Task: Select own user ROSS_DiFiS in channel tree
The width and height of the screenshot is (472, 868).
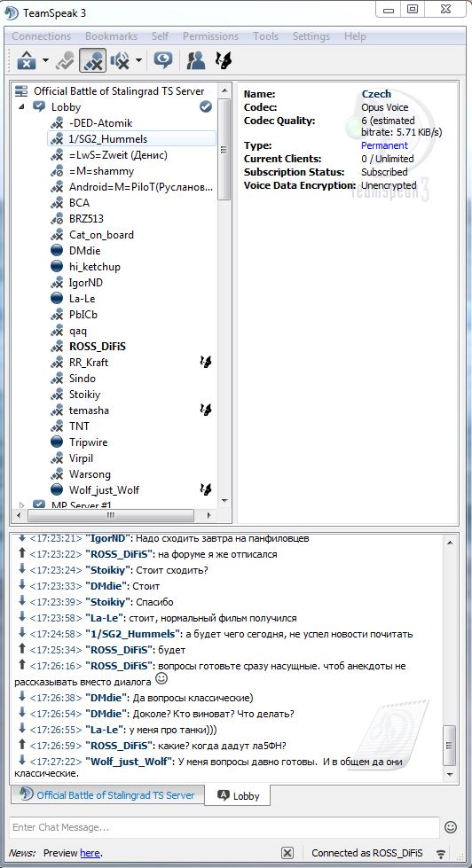Action: pos(97,347)
